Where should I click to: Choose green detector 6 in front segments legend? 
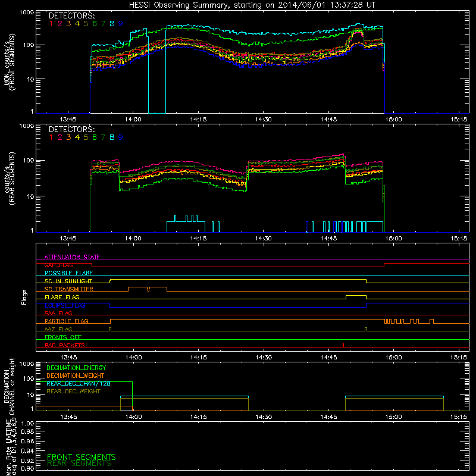pyautogui.click(x=95, y=24)
